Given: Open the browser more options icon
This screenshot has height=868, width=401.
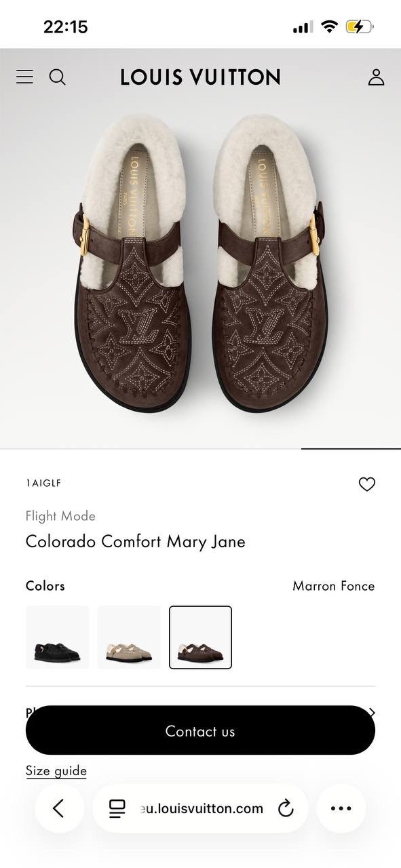Looking at the screenshot, I should (341, 808).
